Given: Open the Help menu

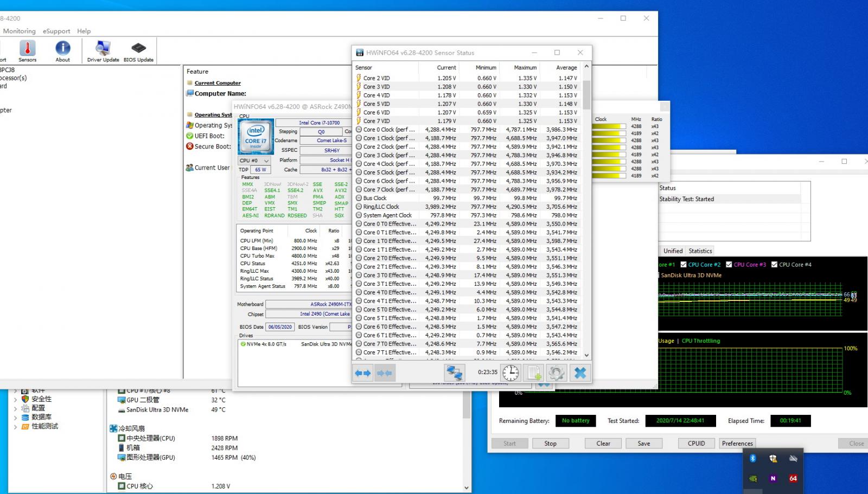Looking at the screenshot, I should [84, 31].
